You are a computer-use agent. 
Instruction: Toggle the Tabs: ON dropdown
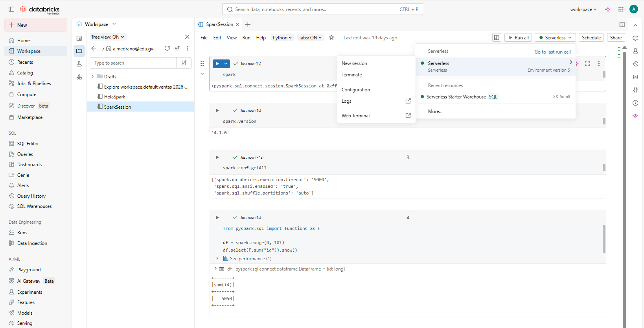(x=310, y=37)
